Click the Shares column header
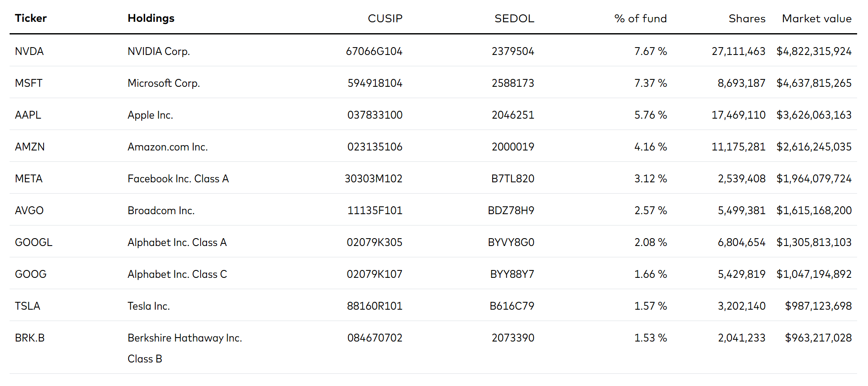Screen dimensions: 868x386 pyautogui.click(x=747, y=18)
